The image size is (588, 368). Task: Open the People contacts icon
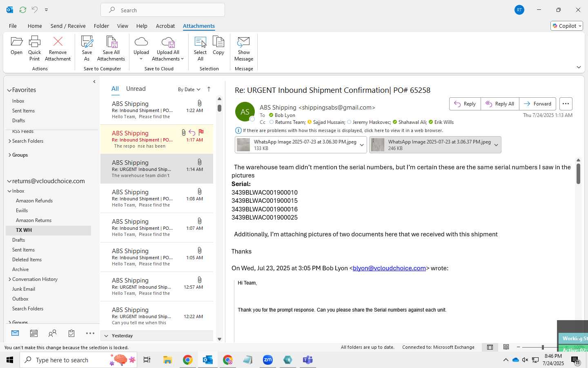tap(52, 333)
